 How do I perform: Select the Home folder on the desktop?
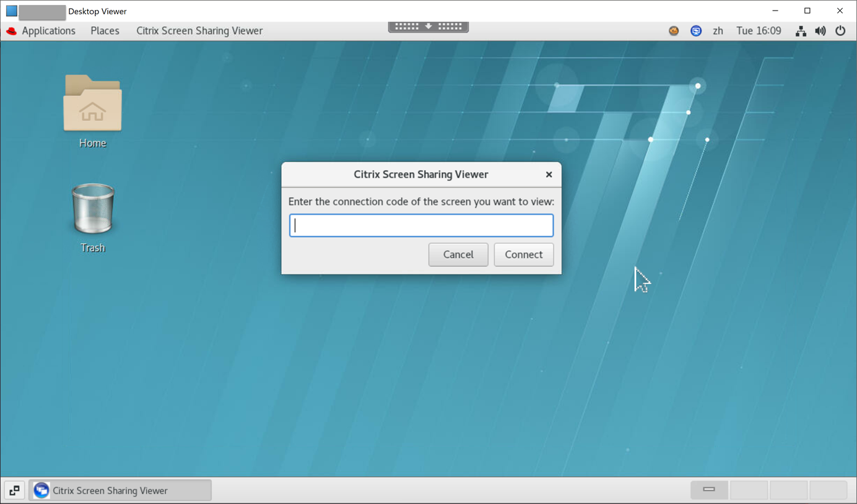tap(92, 103)
